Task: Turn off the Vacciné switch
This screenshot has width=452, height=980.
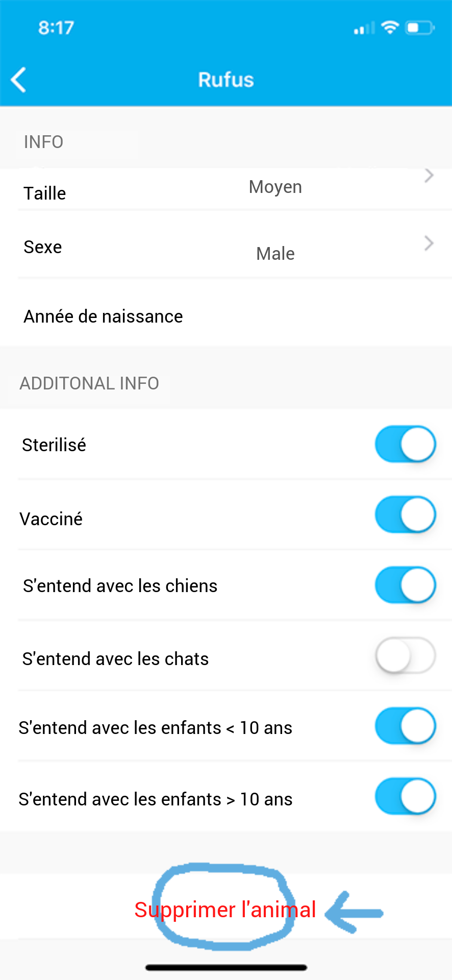Action: tap(406, 514)
